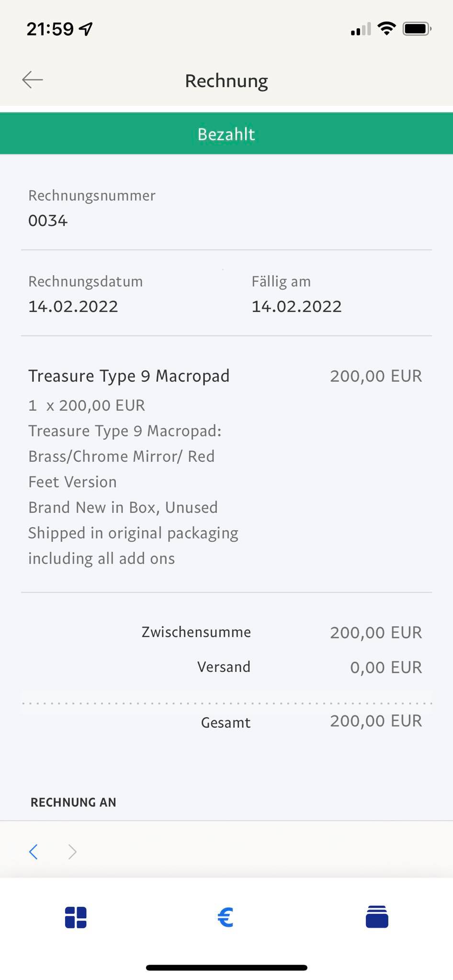
Task: Open the dashboard grid tab icon
Action: [76, 917]
